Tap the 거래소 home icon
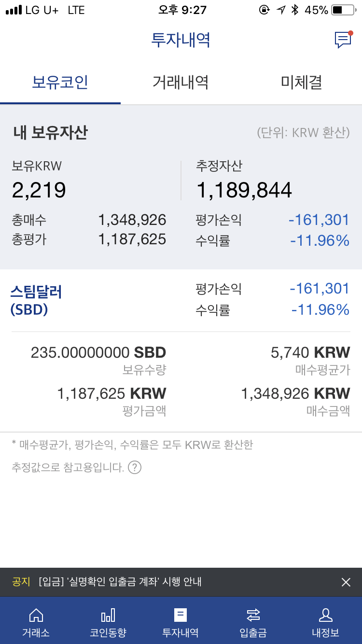The width and height of the screenshot is (362, 644). point(36,615)
